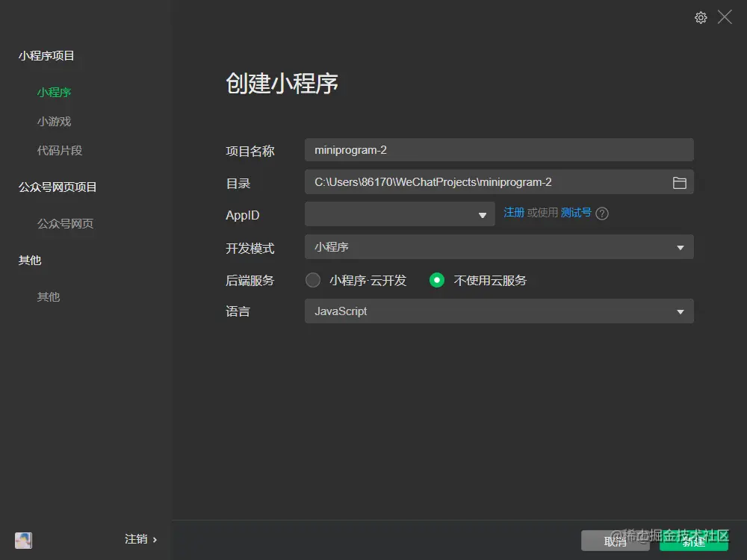747x560 pixels.
Task: Close the create project dialog
Action: 725,17
